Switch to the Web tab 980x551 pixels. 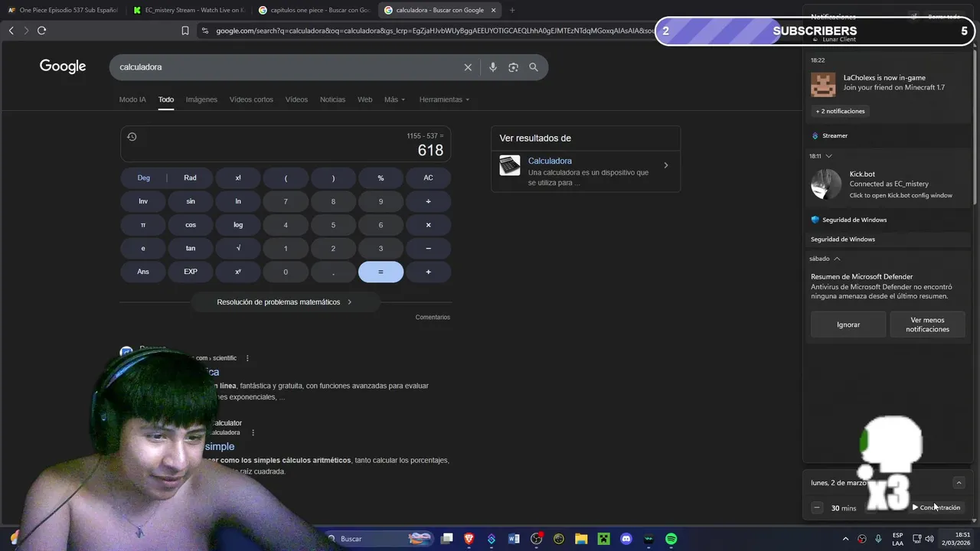(x=365, y=99)
